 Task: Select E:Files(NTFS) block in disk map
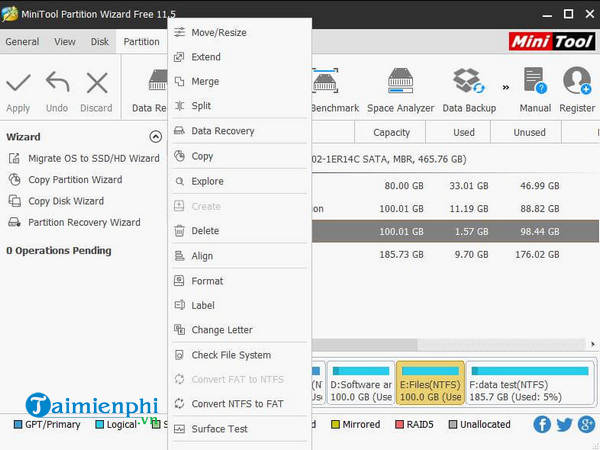point(430,383)
